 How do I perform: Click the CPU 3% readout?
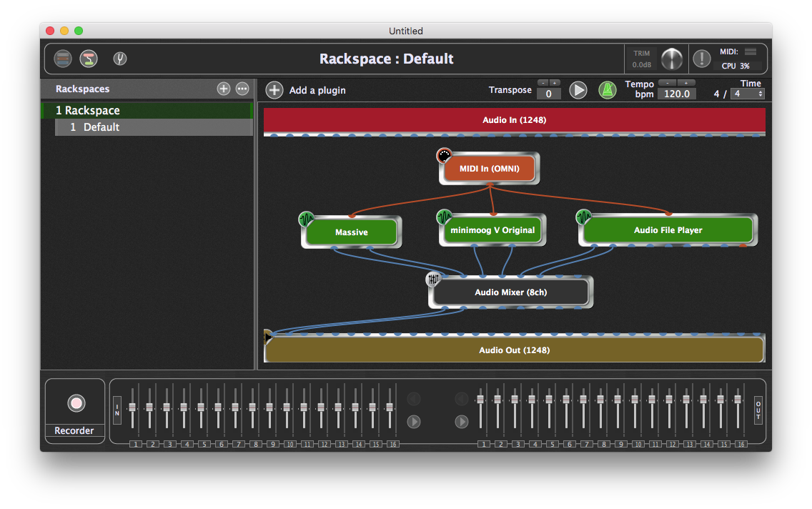point(736,66)
